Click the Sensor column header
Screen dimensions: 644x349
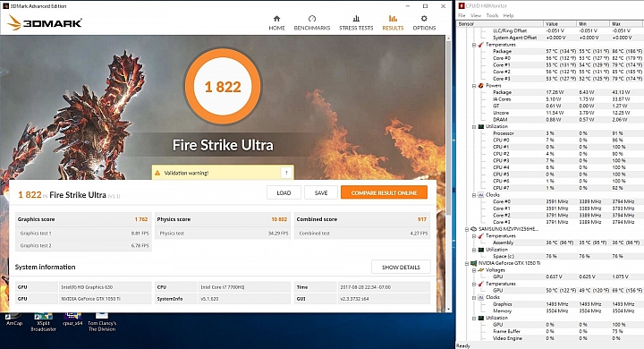coord(500,24)
